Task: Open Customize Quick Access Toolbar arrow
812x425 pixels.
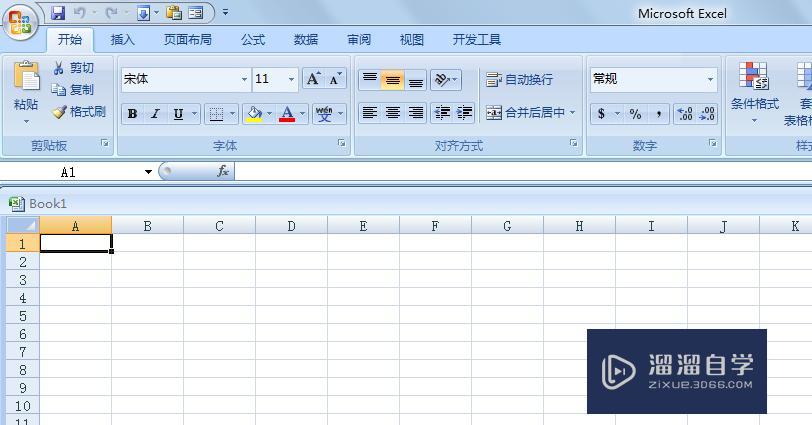Action: tap(225, 12)
